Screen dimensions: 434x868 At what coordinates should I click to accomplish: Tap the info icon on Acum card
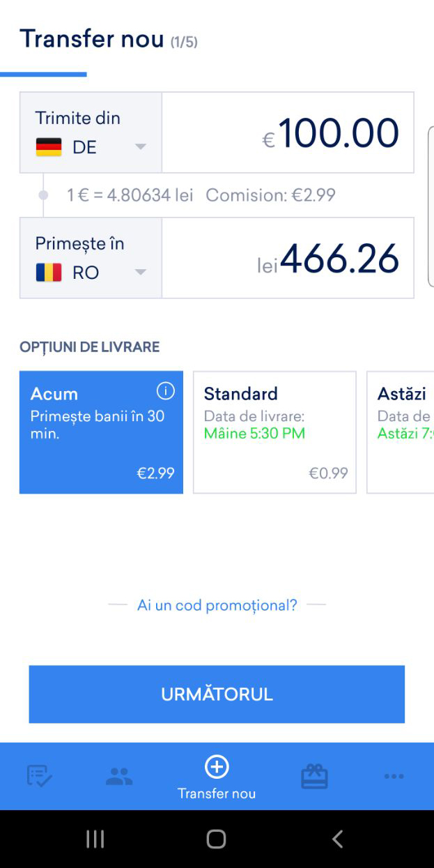click(166, 392)
